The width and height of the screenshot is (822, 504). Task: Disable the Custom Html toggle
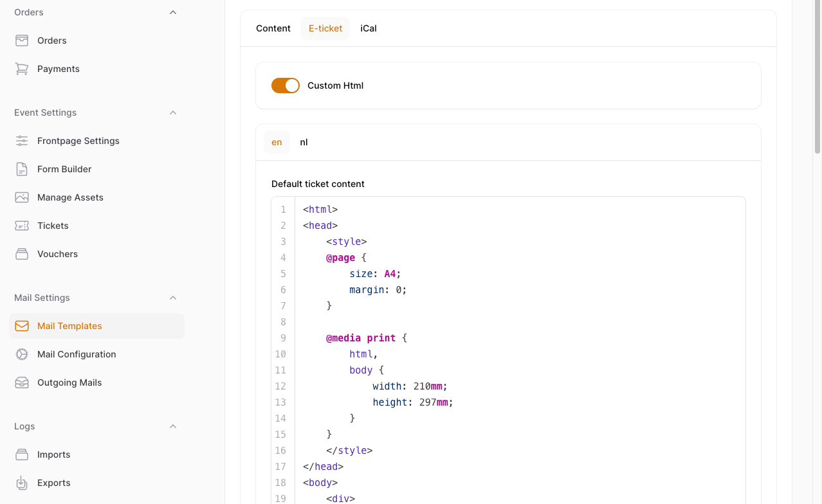click(x=285, y=85)
